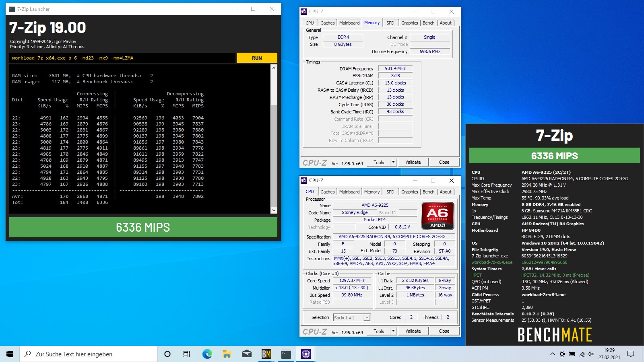The width and height of the screenshot is (644, 362).
Task: Click the green 6336 MIPS BenchMate banner
Action: 554,156
